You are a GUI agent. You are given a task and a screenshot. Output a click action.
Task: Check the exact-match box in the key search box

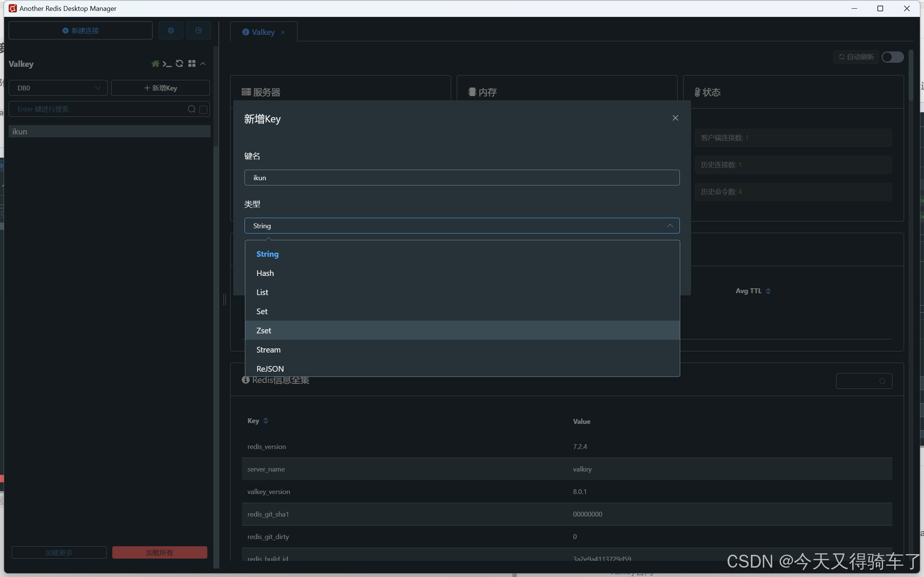coord(204,110)
